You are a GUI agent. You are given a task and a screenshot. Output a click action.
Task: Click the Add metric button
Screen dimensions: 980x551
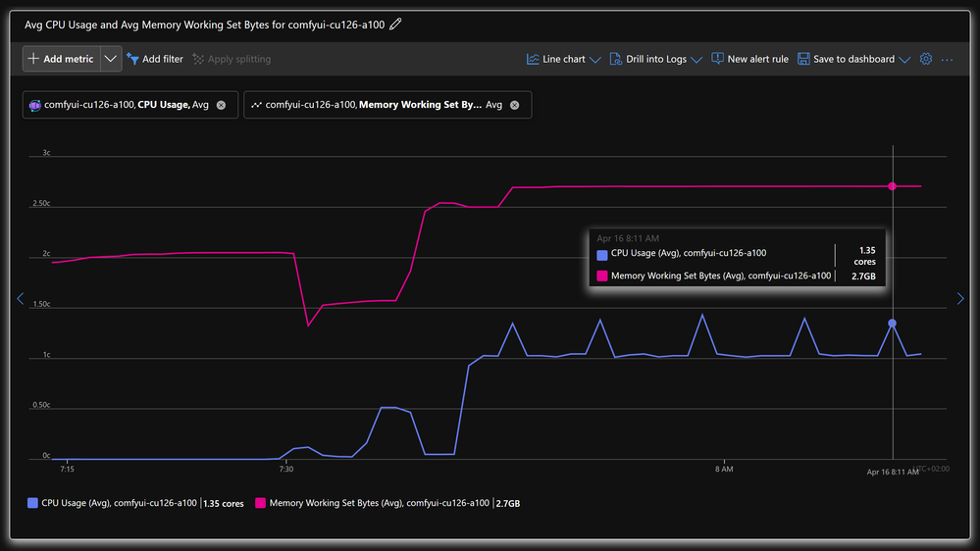[x=61, y=59]
